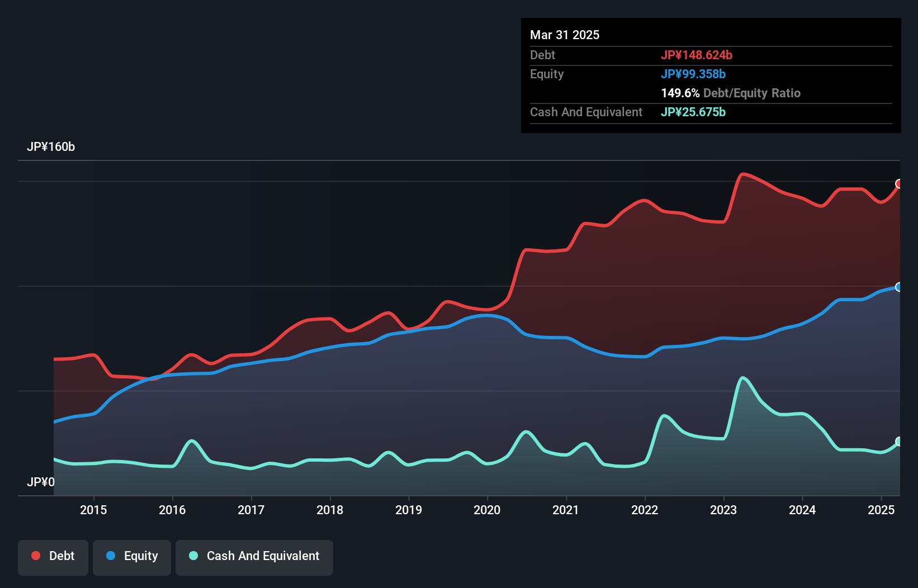
Task: Select the teal Cash endpoint marker on the chart
Action: point(899,442)
